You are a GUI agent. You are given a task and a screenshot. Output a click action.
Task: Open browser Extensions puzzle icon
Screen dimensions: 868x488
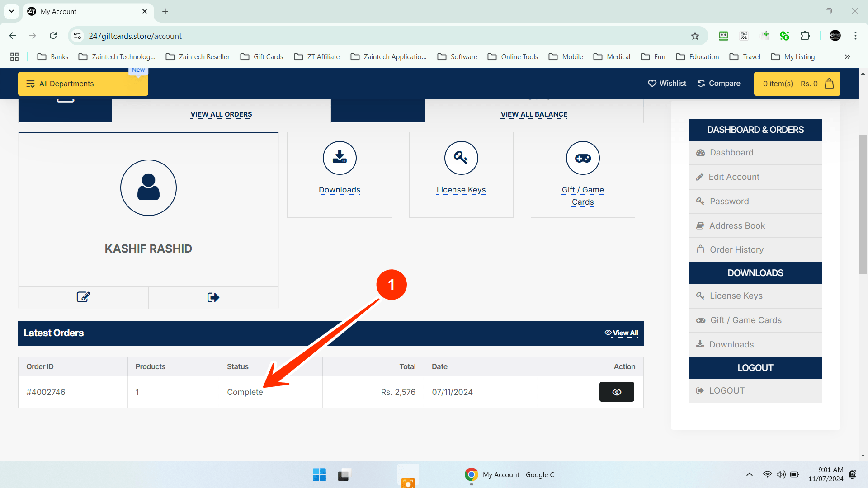tap(805, 36)
